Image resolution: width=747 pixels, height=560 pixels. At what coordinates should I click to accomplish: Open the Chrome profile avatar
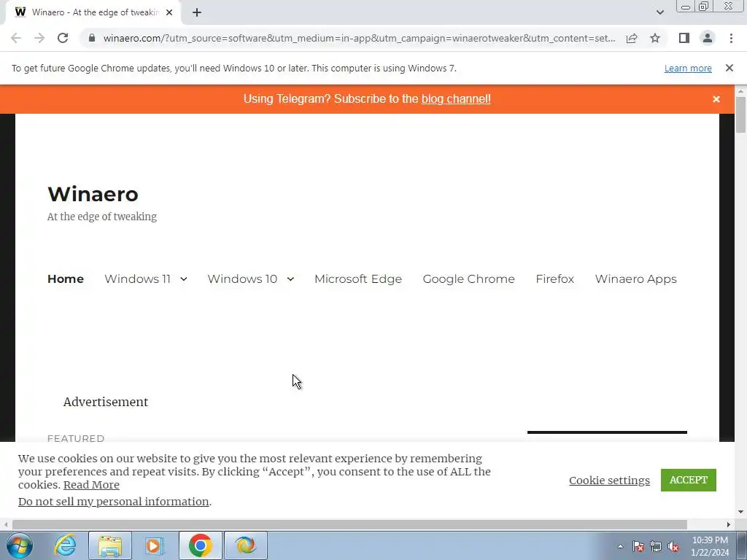708,38
